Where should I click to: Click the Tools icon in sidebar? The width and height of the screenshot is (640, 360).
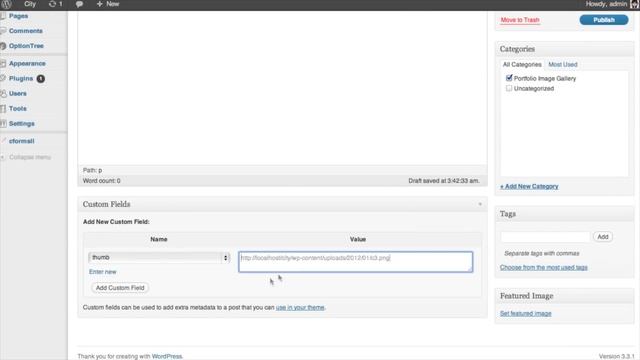tap(3, 109)
